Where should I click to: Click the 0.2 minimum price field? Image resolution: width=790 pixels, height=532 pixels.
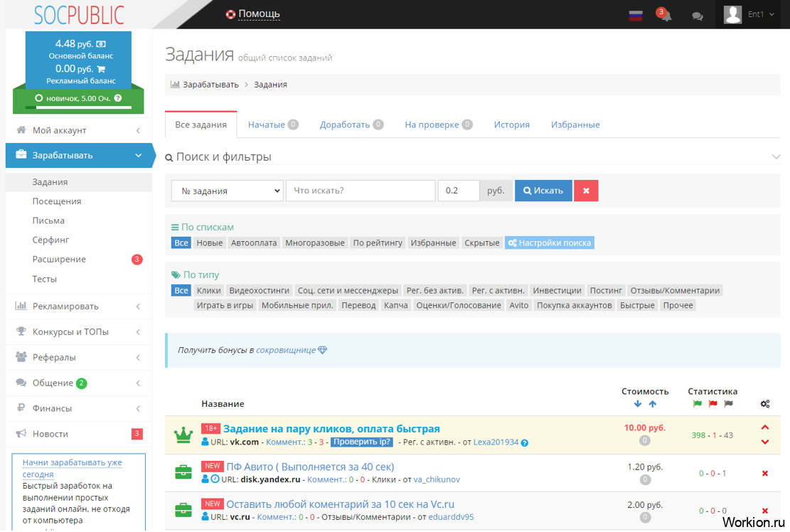click(x=459, y=191)
